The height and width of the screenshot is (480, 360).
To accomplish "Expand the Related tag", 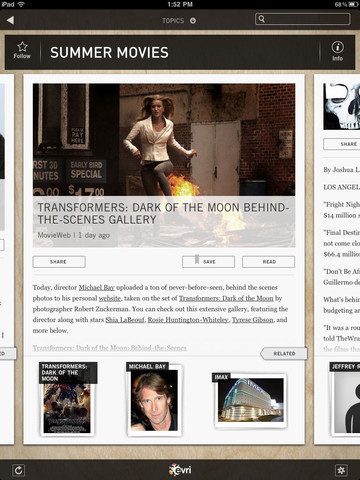I will 284,353.
